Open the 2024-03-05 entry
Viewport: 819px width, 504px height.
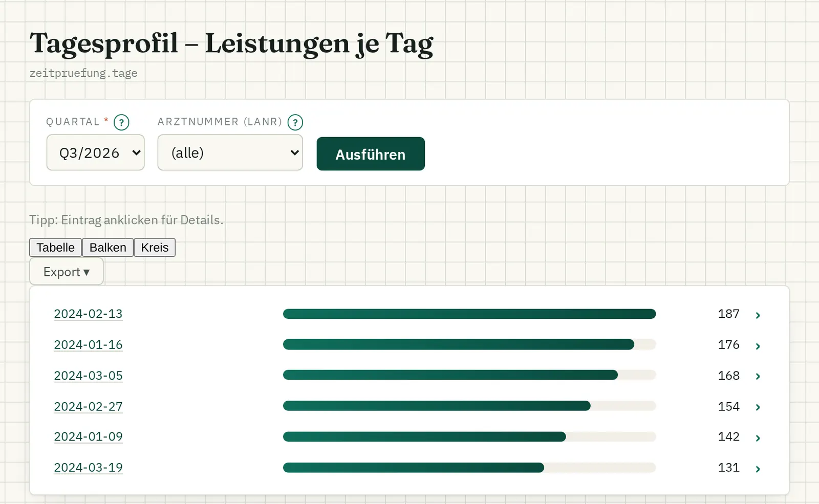(x=88, y=376)
